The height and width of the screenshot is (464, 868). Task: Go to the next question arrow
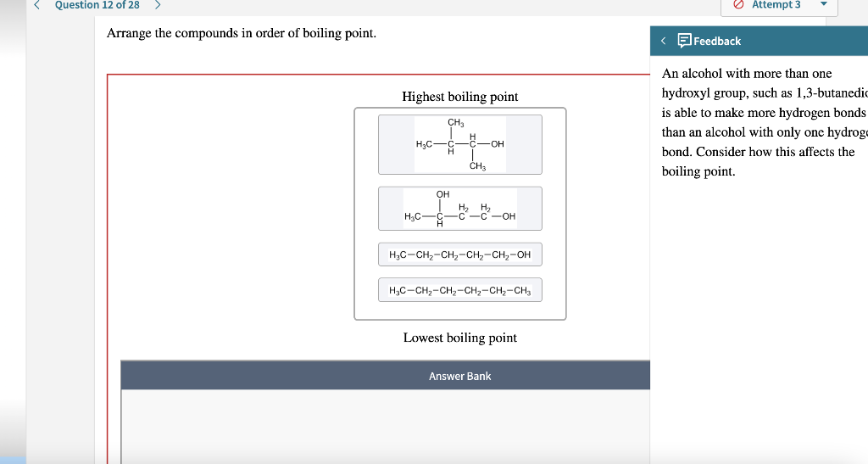pyautogui.click(x=157, y=5)
